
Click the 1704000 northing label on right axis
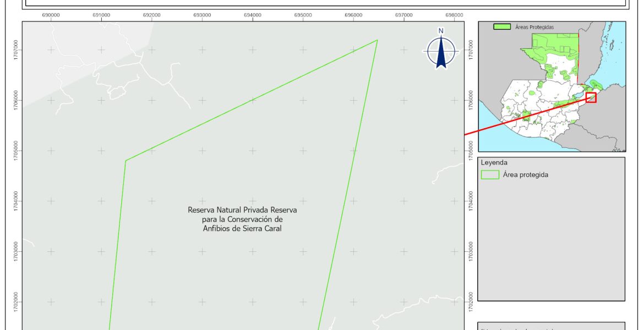coord(470,201)
